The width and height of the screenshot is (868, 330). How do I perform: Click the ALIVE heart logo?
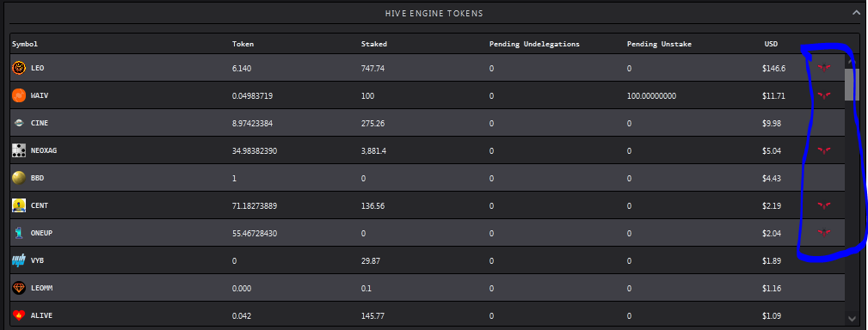[x=19, y=315]
